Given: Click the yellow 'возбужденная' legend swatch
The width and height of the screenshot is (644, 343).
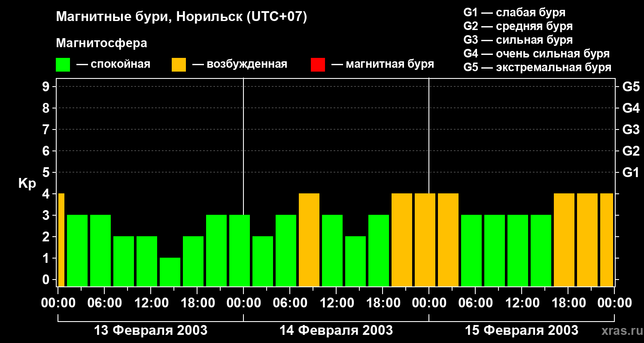Looking at the screenshot, I should point(179,65).
